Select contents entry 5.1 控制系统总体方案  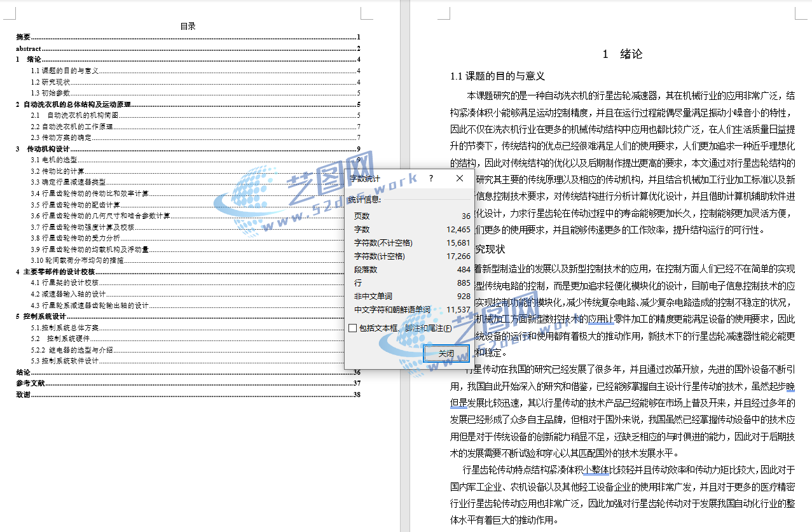point(187,327)
